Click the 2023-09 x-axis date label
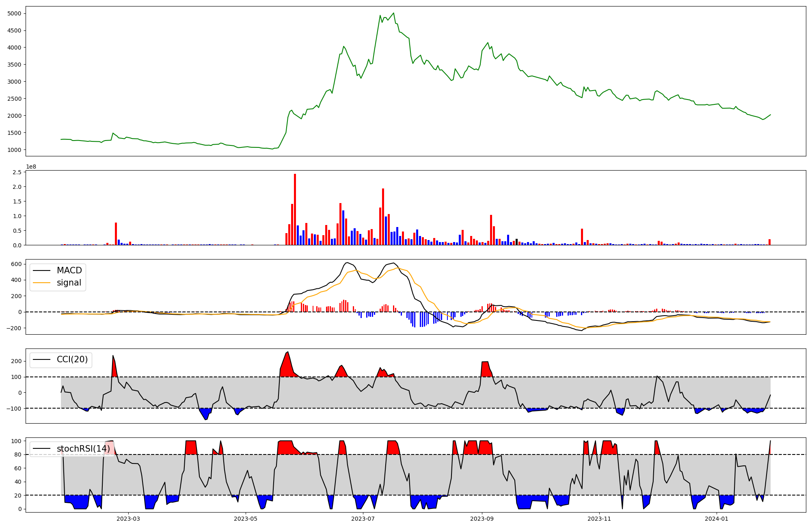Viewport: 812px width, 528px height. click(x=482, y=519)
